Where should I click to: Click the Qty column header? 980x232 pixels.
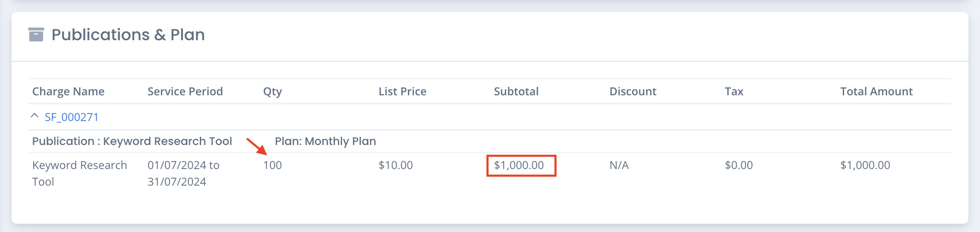click(x=272, y=92)
